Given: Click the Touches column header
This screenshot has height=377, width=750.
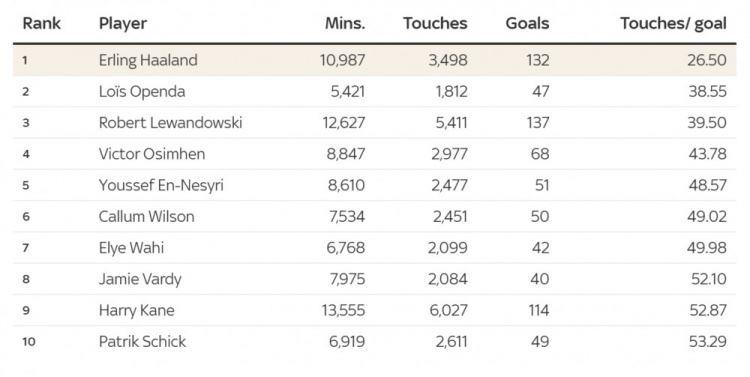Looking at the screenshot, I should (x=435, y=23).
